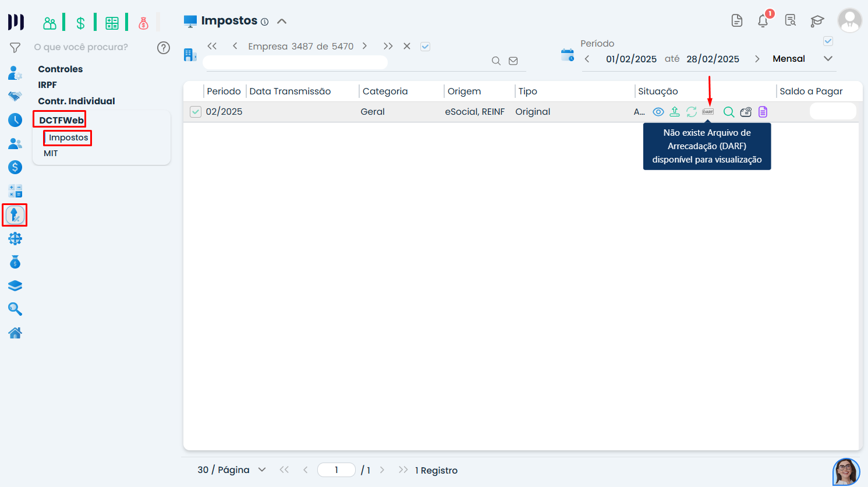Screen dimensions: 868x487
Task: Open the blue calculator sidebar icon
Action: [x=15, y=191]
